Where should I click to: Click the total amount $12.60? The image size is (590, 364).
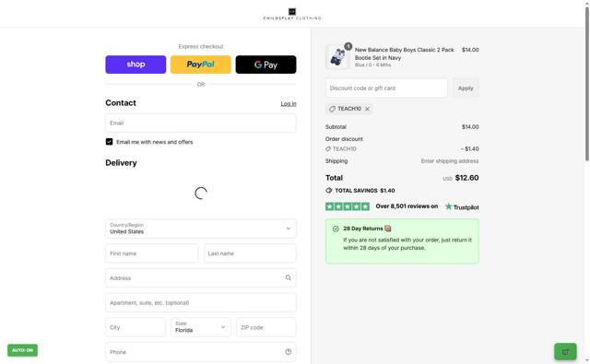click(x=467, y=178)
